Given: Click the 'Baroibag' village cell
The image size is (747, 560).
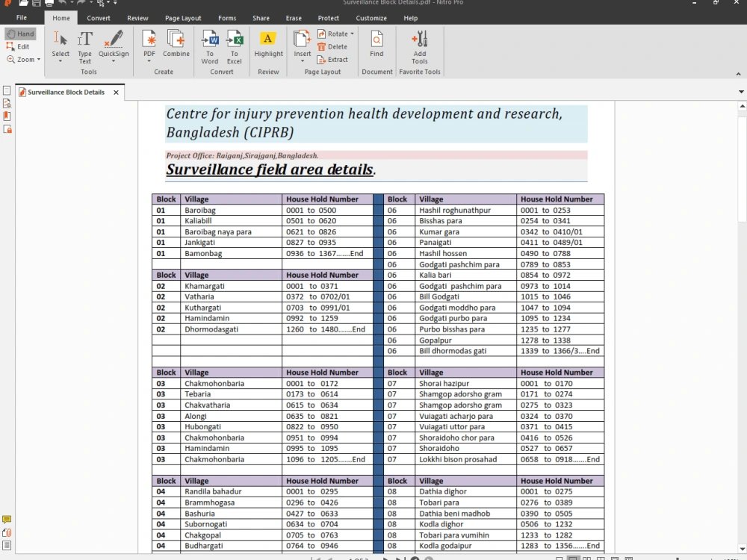Looking at the screenshot, I should [x=231, y=210].
